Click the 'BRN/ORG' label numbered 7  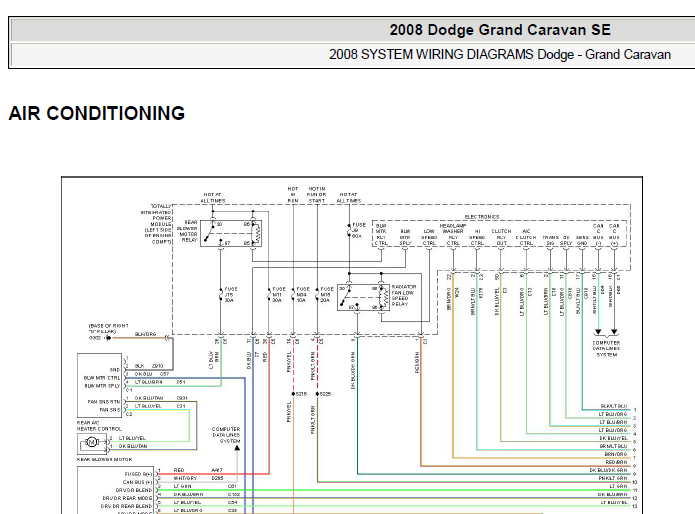[x=616, y=454]
